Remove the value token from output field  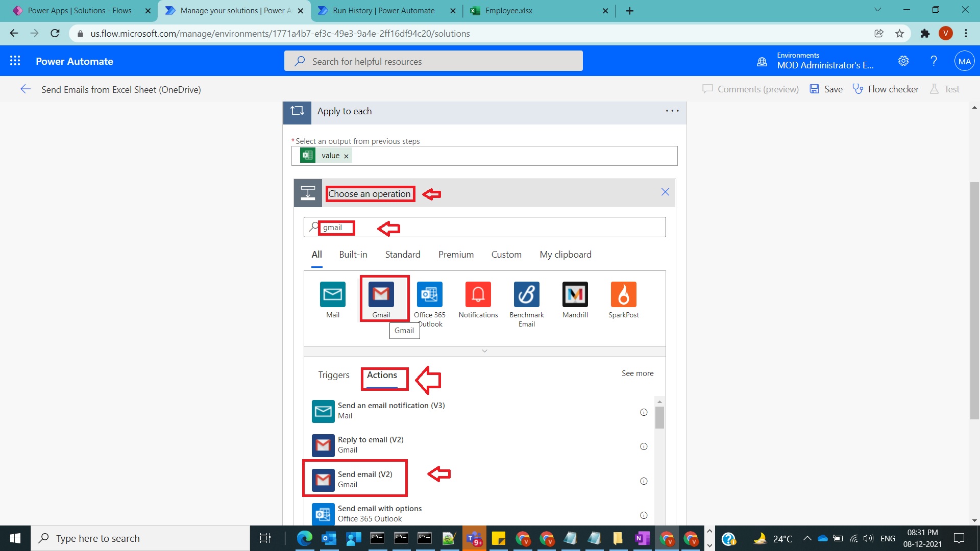click(x=346, y=156)
